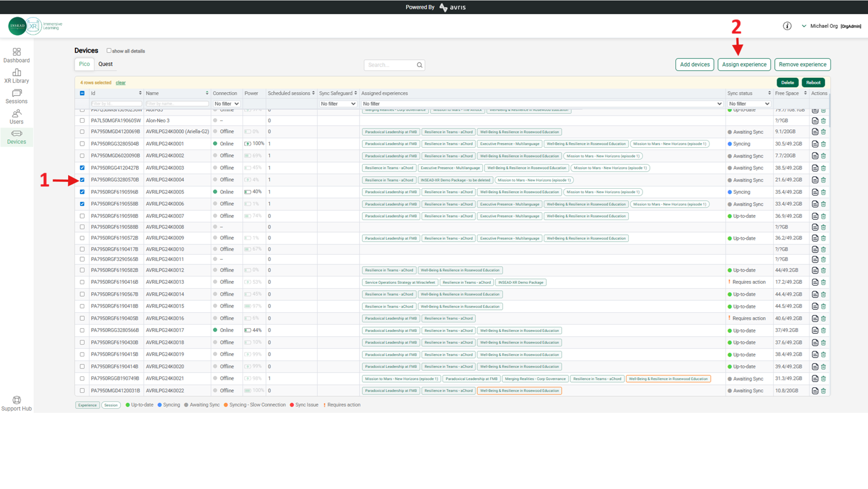Check the AVRILPG24K0001 row checkbox

(82, 144)
